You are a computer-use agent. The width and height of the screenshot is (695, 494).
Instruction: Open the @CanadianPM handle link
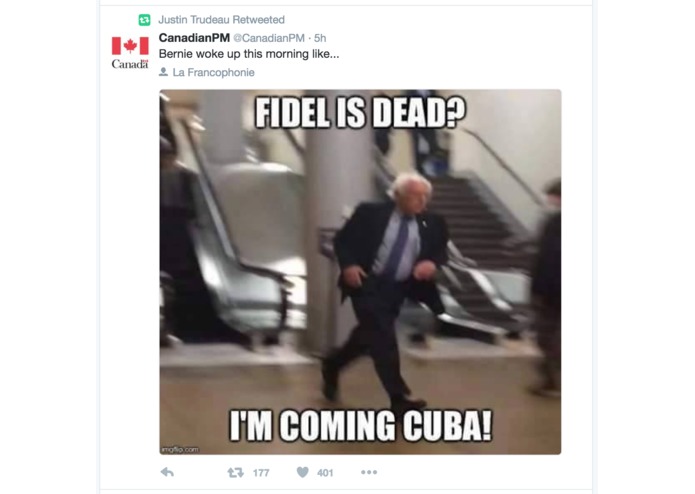click(269, 38)
